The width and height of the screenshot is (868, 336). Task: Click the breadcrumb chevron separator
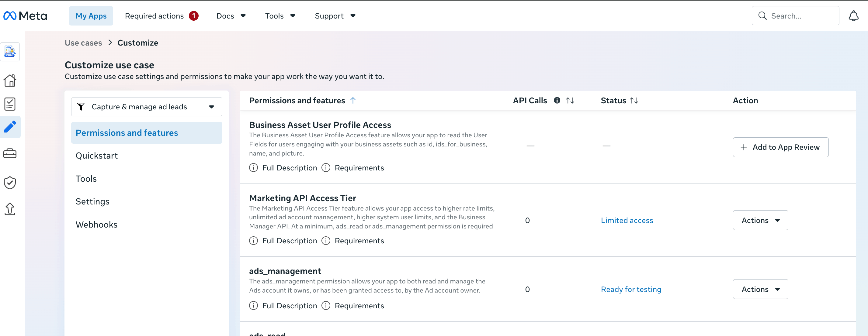click(x=110, y=43)
